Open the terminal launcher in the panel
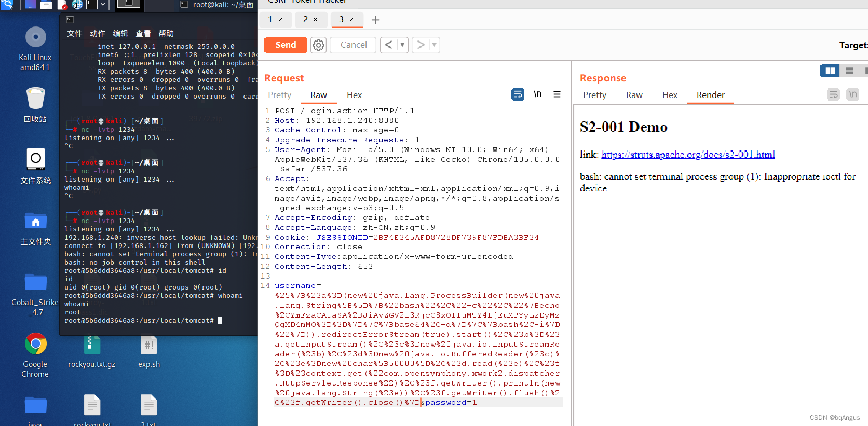 pos(92,5)
